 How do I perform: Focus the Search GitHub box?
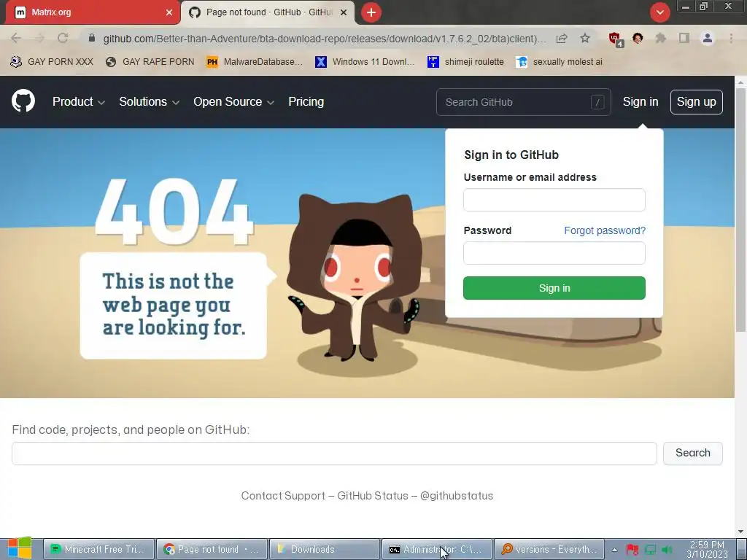523,102
